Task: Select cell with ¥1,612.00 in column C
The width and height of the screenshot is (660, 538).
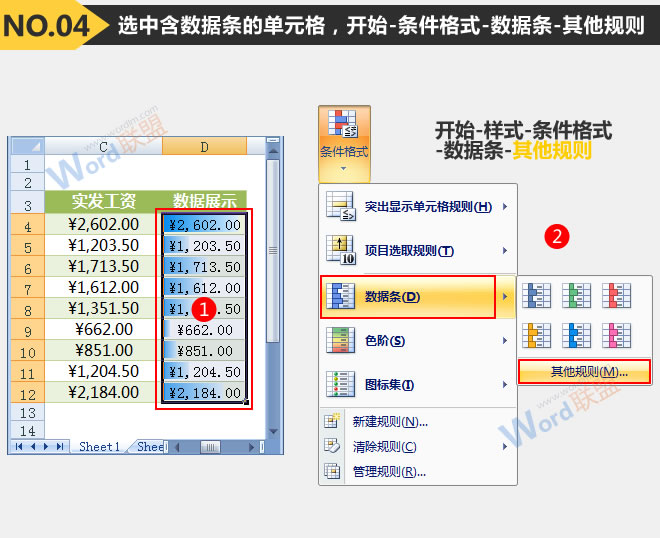Action: tap(103, 288)
